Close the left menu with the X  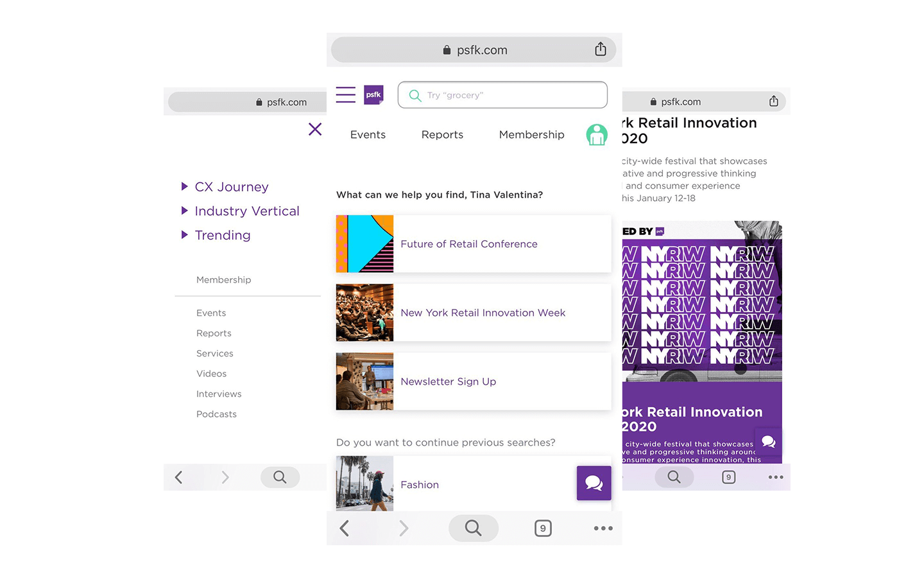click(315, 129)
